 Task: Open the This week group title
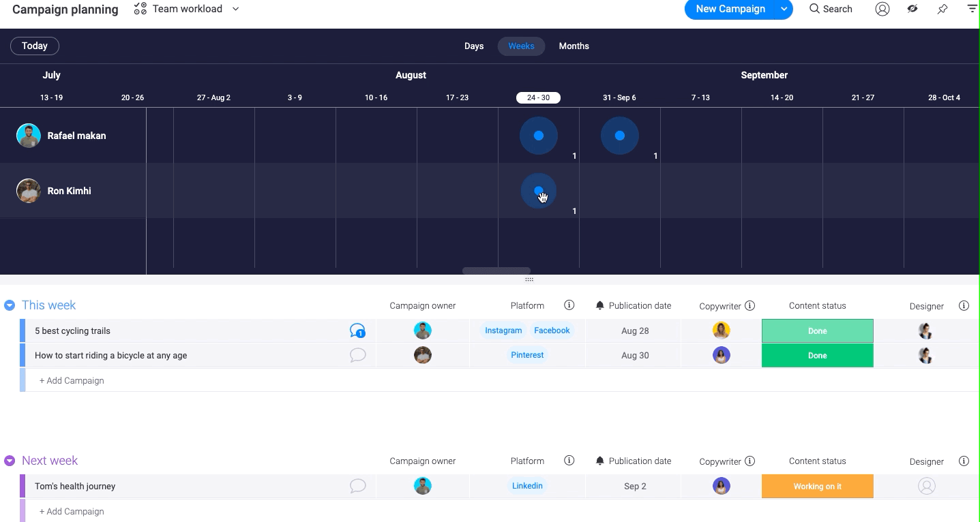(48, 305)
